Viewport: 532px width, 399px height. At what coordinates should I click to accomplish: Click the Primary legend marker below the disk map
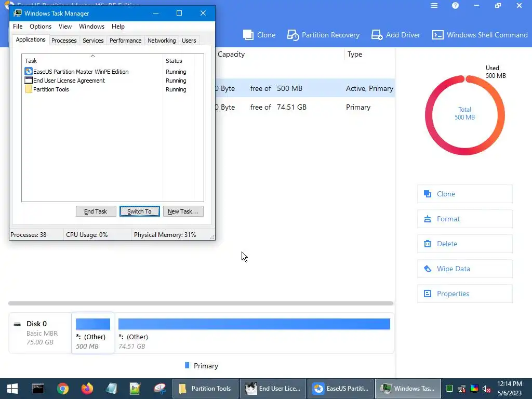coord(187,365)
